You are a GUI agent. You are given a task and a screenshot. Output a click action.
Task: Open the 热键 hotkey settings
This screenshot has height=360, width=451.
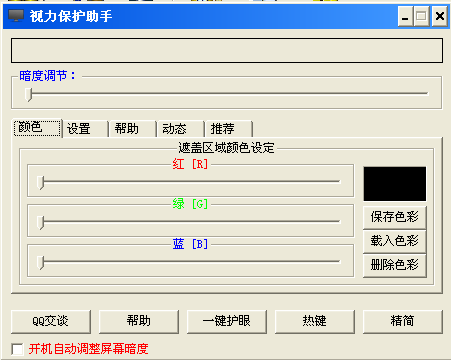point(315,321)
